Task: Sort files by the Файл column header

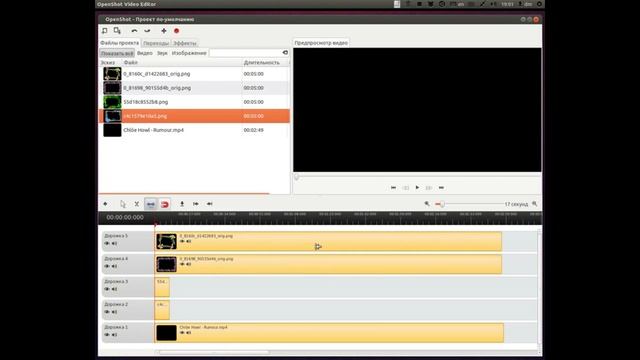Action: click(182, 62)
